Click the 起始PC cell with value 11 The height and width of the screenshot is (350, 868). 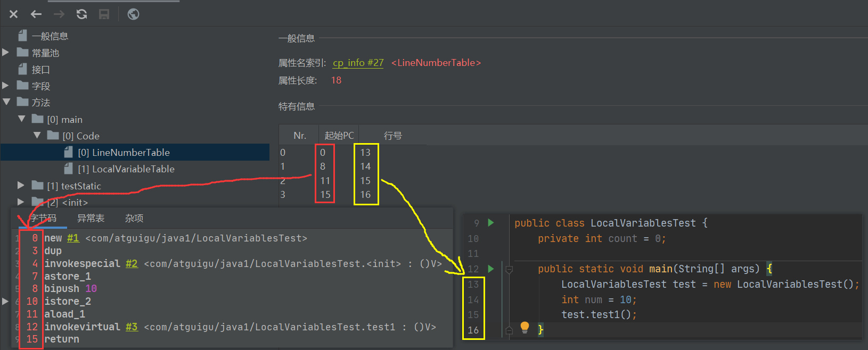tap(325, 181)
